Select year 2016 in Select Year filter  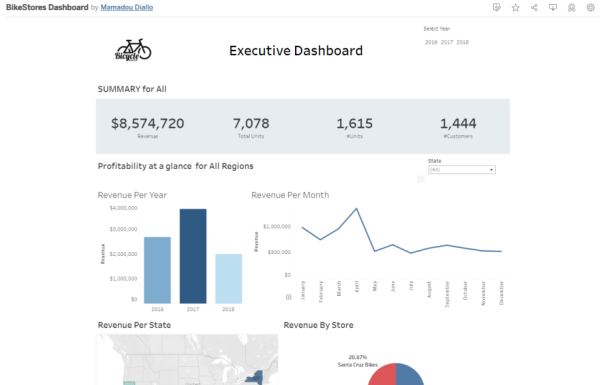point(431,42)
